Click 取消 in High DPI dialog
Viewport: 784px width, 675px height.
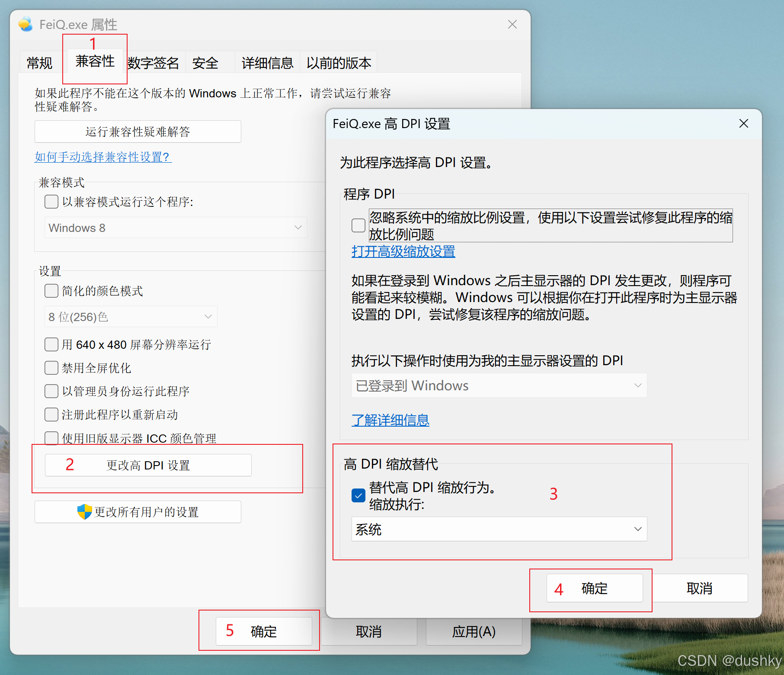point(700,588)
